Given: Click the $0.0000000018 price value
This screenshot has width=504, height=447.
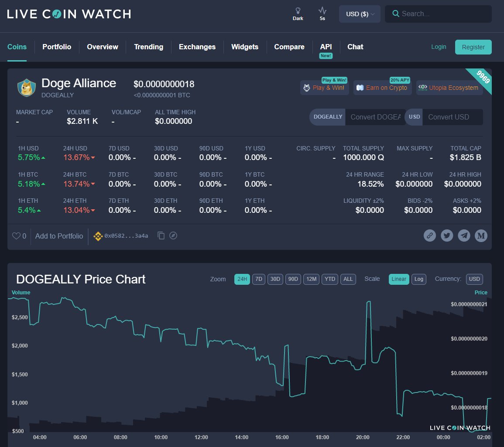Looking at the screenshot, I should 164,84.
